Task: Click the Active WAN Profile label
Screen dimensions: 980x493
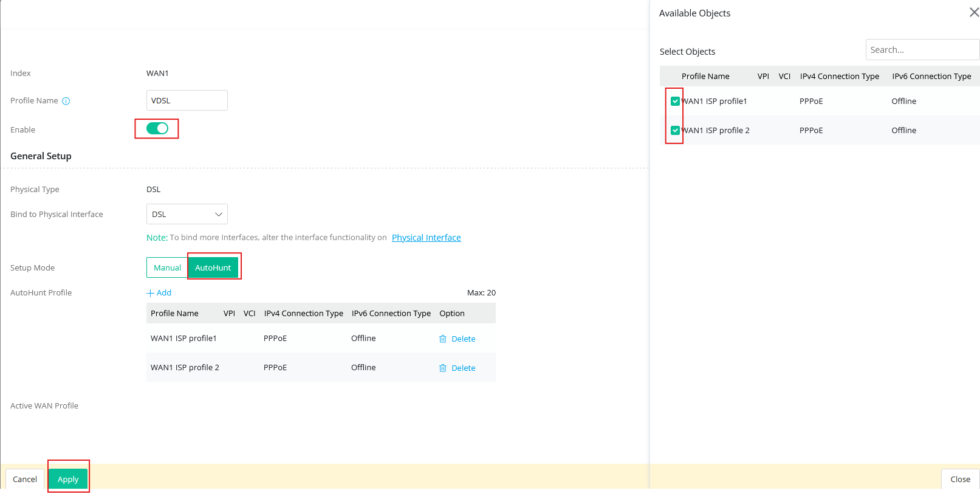Action: (x=44, y=406)
